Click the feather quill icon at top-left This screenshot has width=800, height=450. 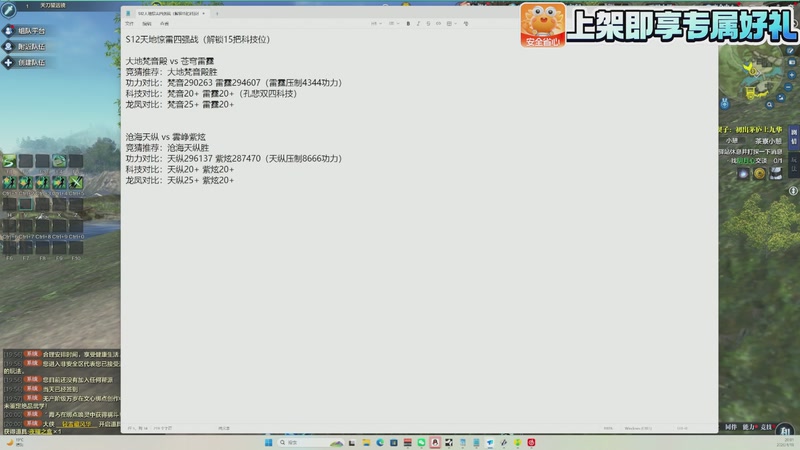tap(8, 9)
